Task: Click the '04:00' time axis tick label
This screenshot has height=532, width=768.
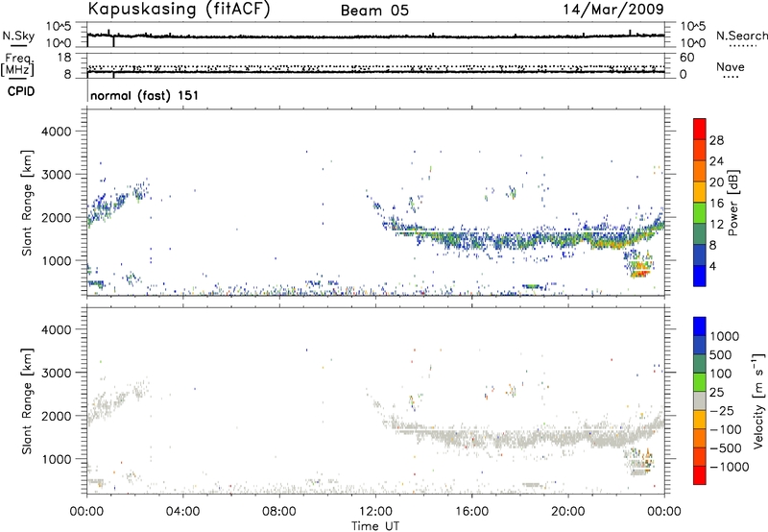Action: tap(182, 512)
